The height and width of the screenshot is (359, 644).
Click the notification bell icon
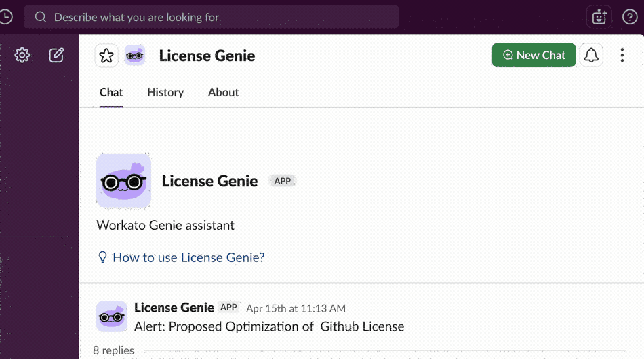coord(591,55)
